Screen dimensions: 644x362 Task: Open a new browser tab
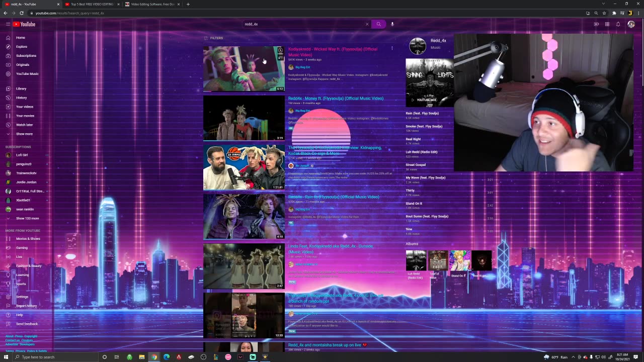click(x=188, y=4)
